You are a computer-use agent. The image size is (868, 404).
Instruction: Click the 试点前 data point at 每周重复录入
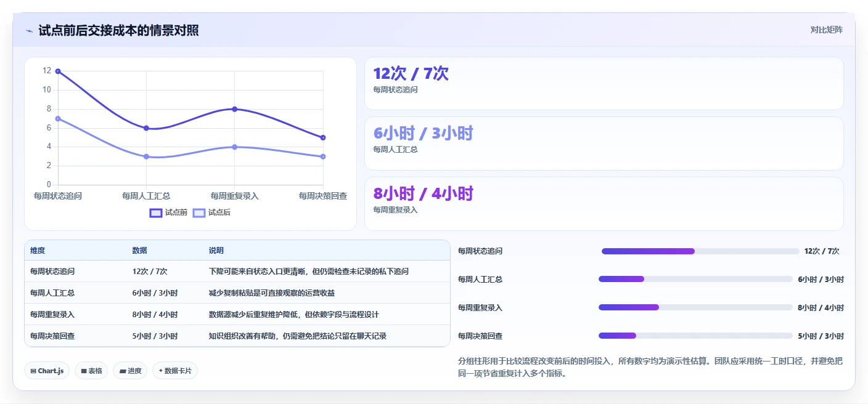(x=235, y=109)
